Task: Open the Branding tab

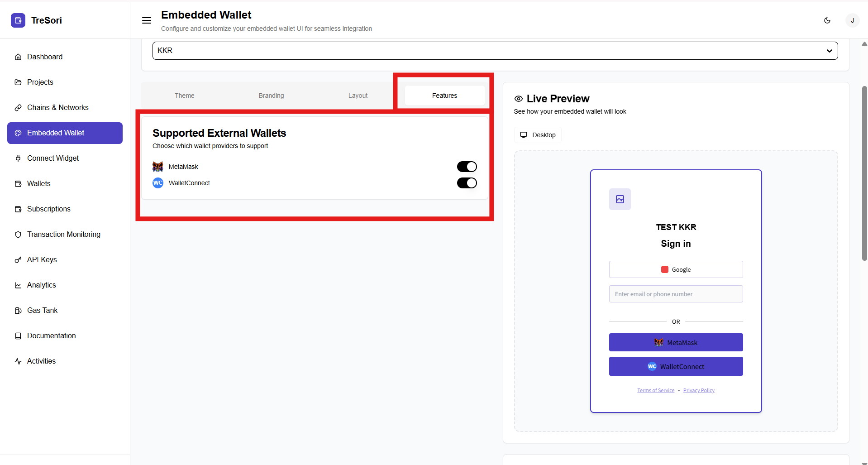Action: point(271,96)
